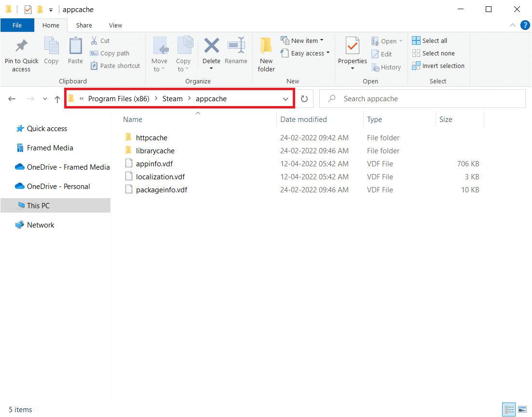Switch to the Share tab
The image size is (532, 417).
click(84, 26)
